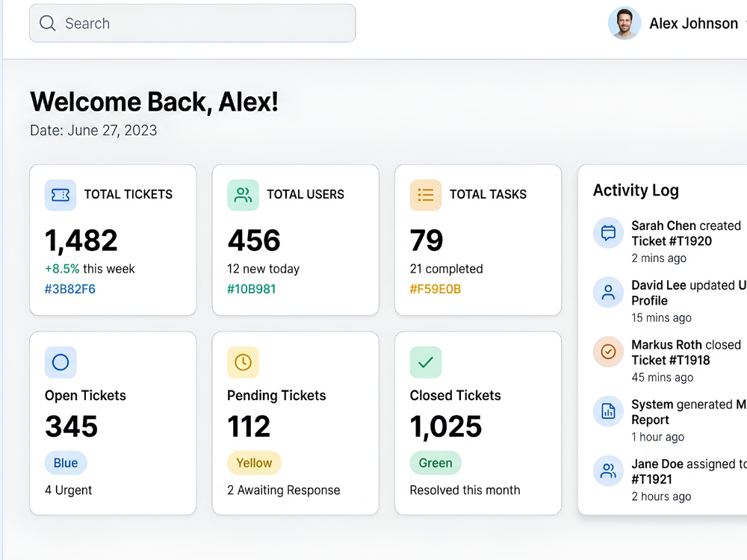
Task: Focus the Search input field
Action: click(193, 23)
